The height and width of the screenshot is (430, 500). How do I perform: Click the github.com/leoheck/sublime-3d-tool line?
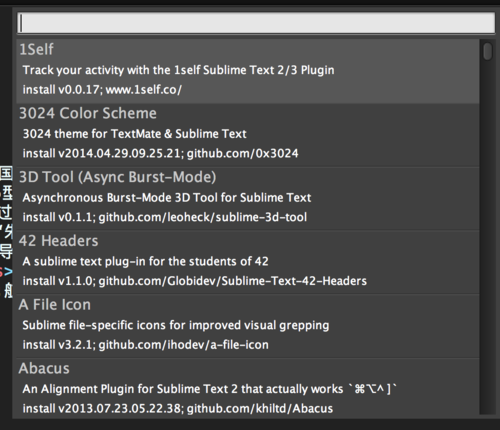click(x=165, y=217)
